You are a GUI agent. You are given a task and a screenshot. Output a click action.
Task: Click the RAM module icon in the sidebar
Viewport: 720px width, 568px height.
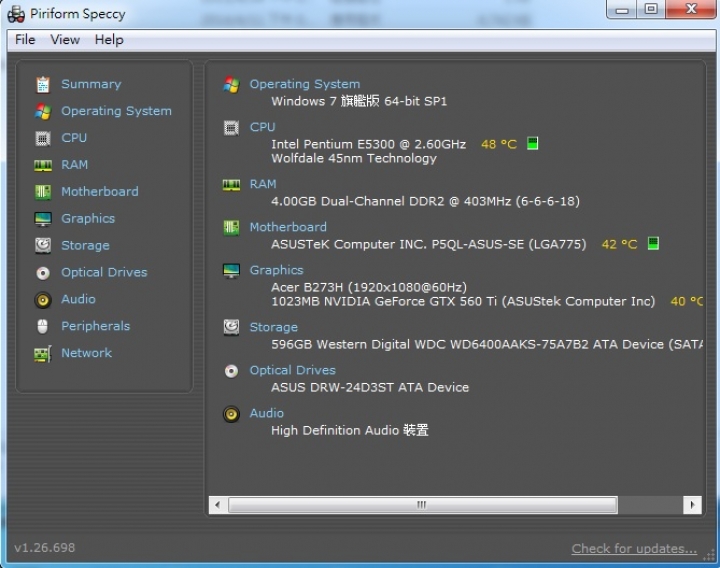tap(43, 165)
